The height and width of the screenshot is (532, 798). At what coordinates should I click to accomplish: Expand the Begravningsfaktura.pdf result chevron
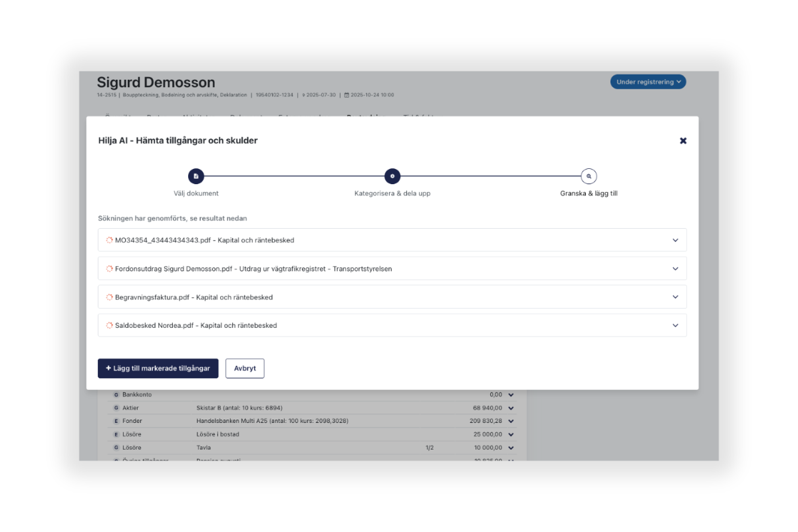pyautogui.click(x=675, y=297)
